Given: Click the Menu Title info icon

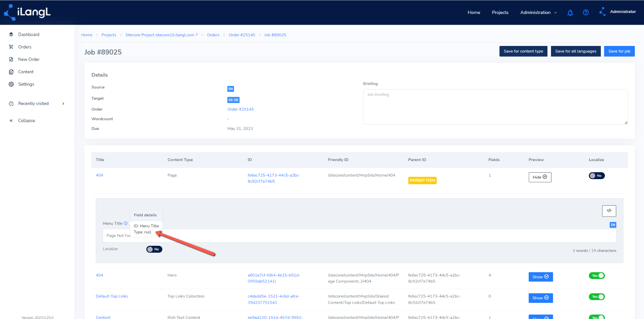Looking at the screenshot, I should point(126,223).
